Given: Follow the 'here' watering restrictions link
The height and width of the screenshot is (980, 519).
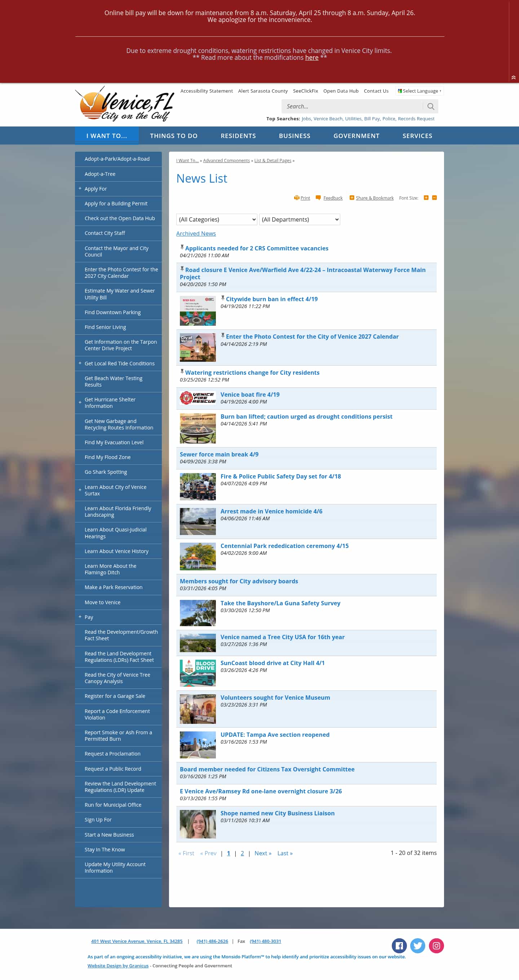Looking at the screenshot, I should tap(312, 58).
